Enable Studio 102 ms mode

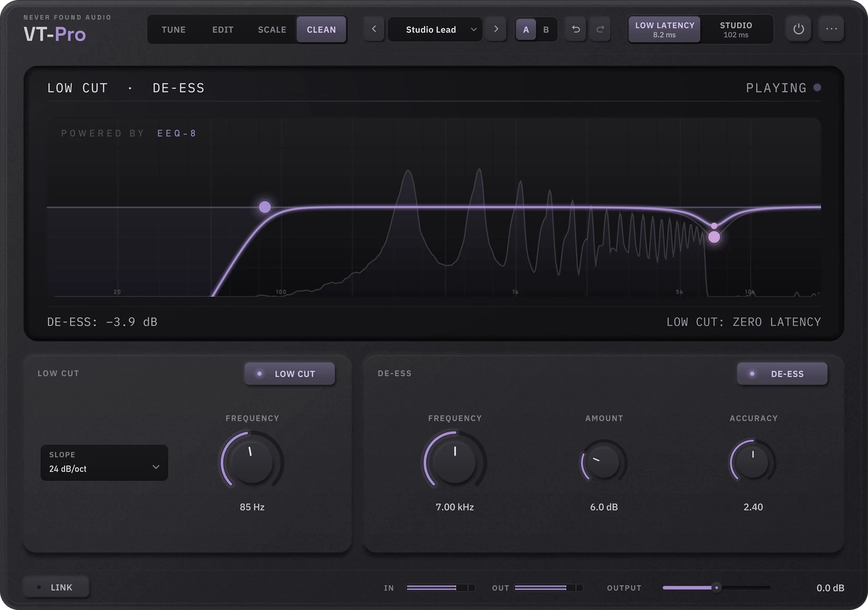pyautogui.click(x=736, y=29)
